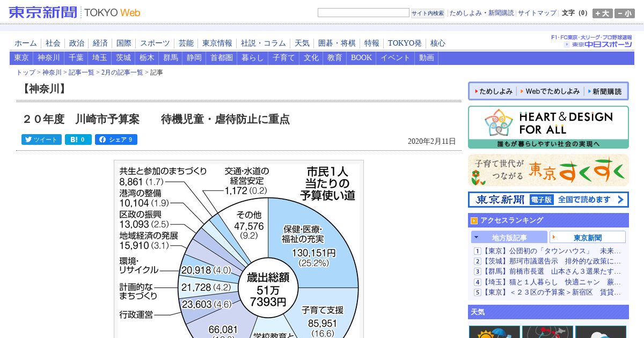Enlarge the budget pie chart image

click(x=239, y=249)
